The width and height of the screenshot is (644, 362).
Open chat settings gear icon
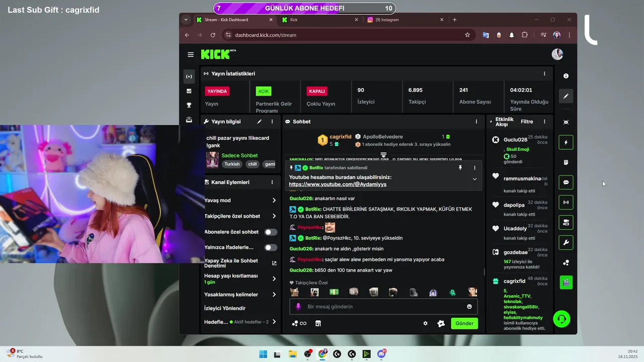coord(425,323)
